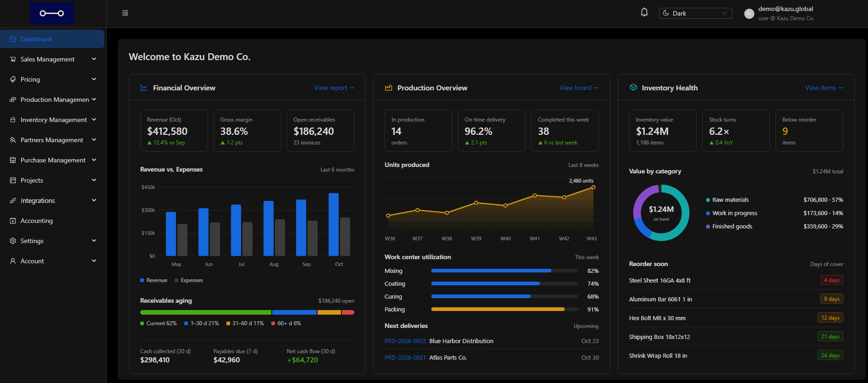Click the Below reorder 9 items card
Image resolution: width=868 pixels, height=383 pixels.
click(x=809, y=131)
